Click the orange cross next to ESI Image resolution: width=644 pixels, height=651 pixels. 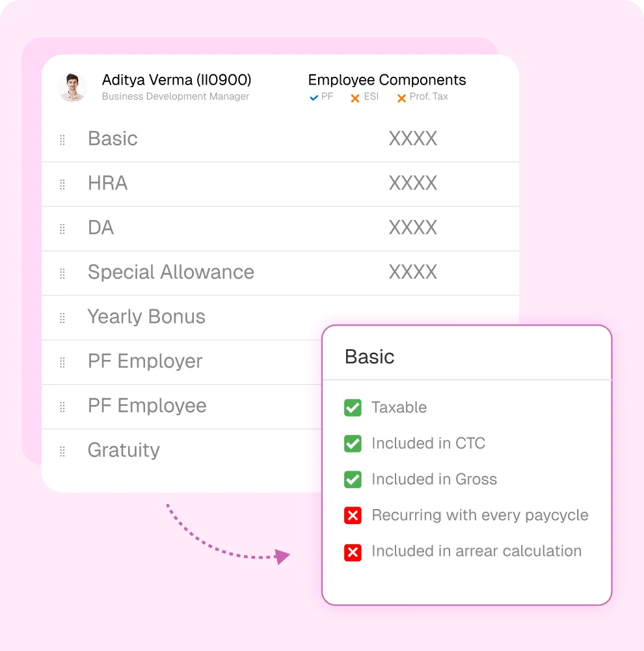click(355, 98)
